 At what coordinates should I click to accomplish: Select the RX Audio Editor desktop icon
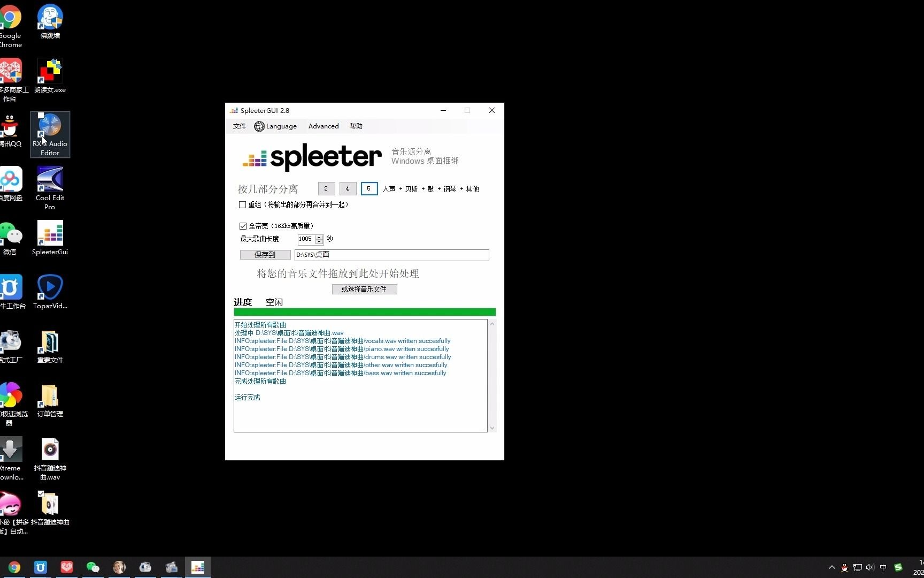[50, 134]
